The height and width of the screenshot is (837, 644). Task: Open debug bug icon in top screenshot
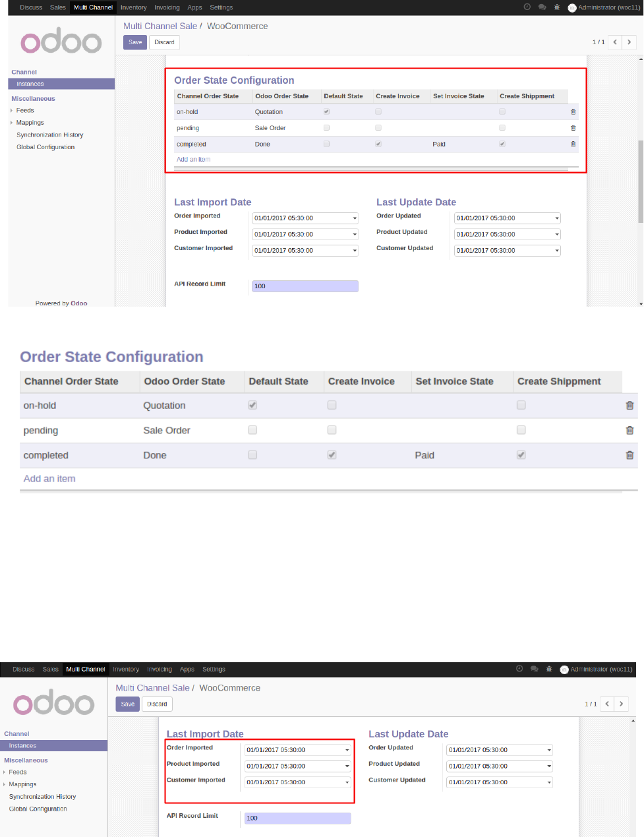557,7
